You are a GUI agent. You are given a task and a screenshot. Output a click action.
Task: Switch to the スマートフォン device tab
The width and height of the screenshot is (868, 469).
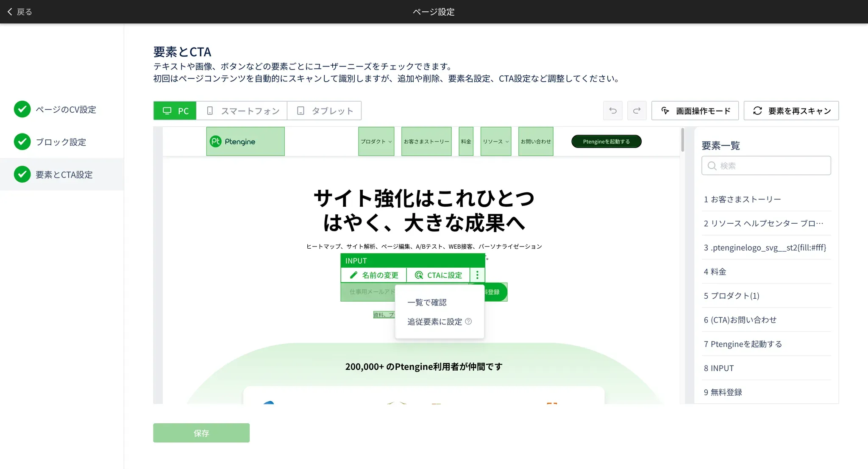click(242, 111)
